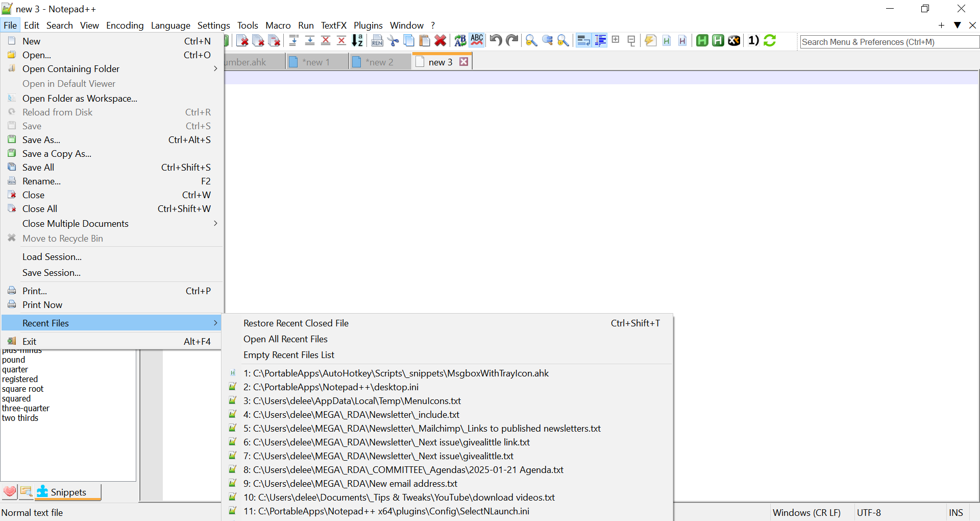Toggle the indent guide toolbar button
Screen dimensions: 980x521
[x=600, y=41]
